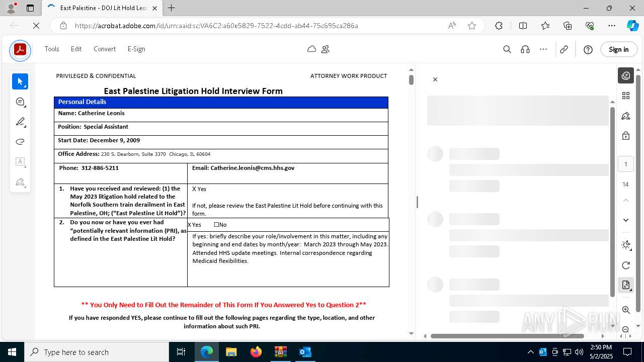The image size is (644, 362).
Task: Open Firefox from the taskbar
Action: 256,352
